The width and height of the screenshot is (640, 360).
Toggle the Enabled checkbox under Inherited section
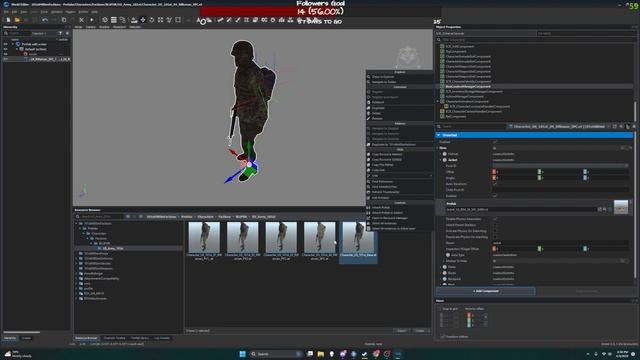click(495, 142)
